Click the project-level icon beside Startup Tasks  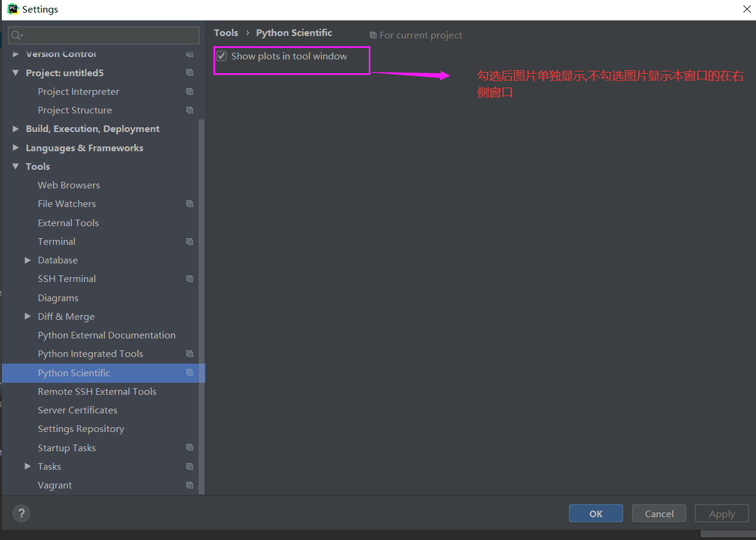[190, 447]
